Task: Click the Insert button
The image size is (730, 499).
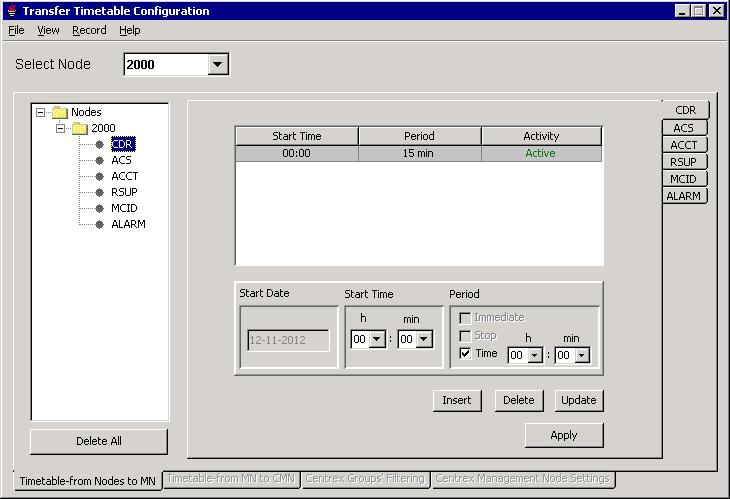Action: (x=457, y=400)
